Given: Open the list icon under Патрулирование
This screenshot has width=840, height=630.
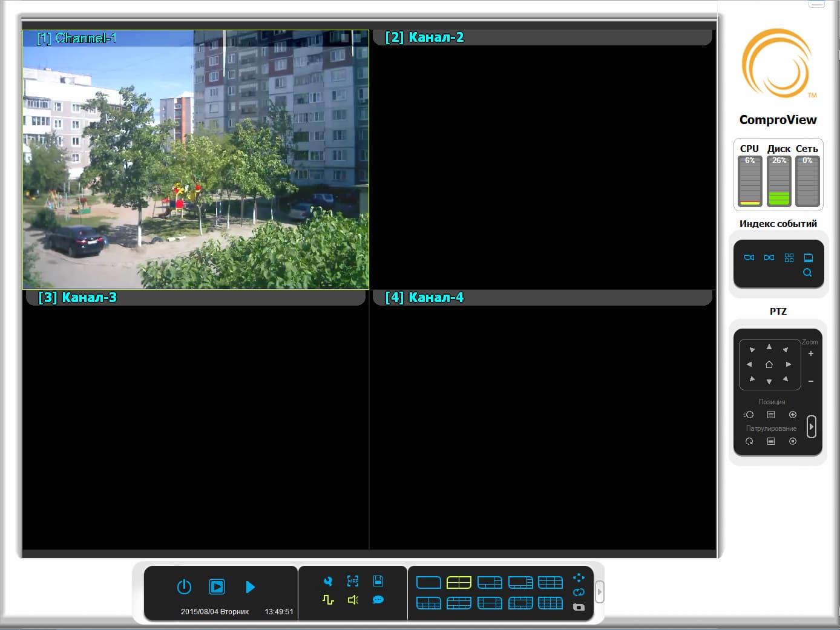Looking at the screenshot, I should click(x=771, y=441).
